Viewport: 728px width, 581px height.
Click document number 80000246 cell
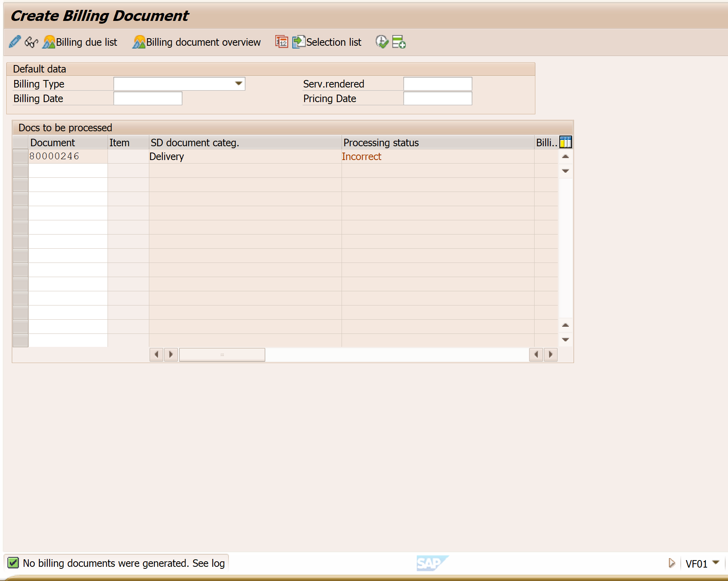click(x=68, y=156)
